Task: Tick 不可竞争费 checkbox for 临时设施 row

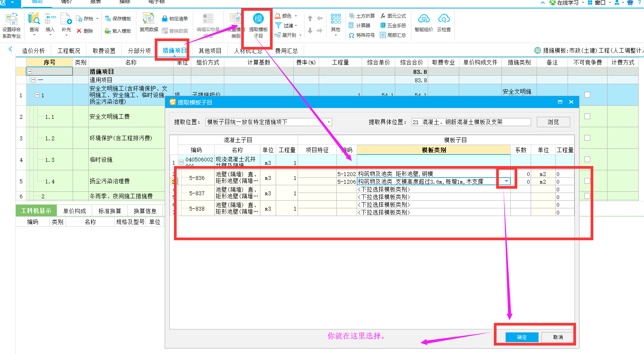Action: (x=587, y=159)
